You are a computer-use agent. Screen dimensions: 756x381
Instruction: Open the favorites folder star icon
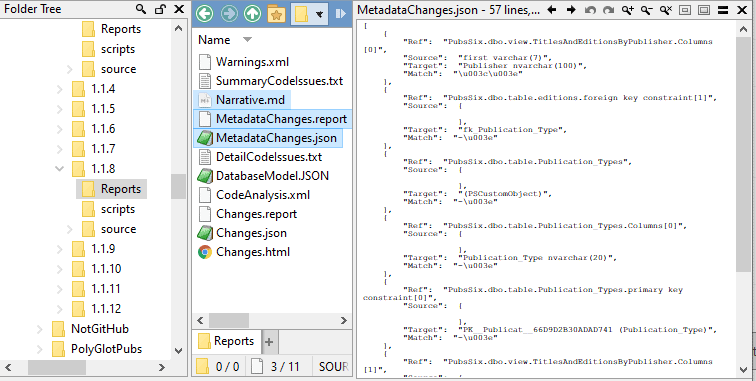tap(276, 14)
